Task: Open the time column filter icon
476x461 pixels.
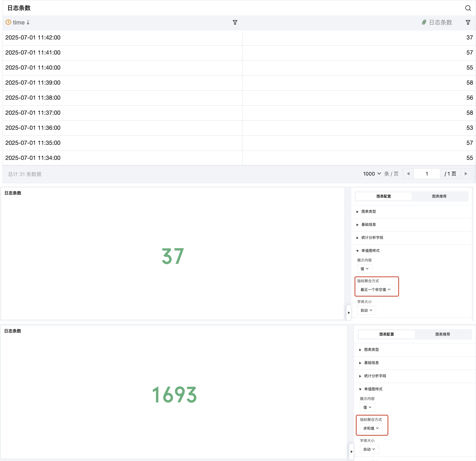Action: [235, 23]
